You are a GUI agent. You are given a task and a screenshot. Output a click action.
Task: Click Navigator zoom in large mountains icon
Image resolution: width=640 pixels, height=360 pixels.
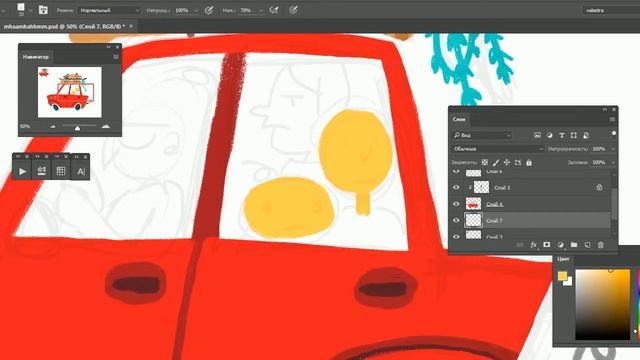coord(106,127)
